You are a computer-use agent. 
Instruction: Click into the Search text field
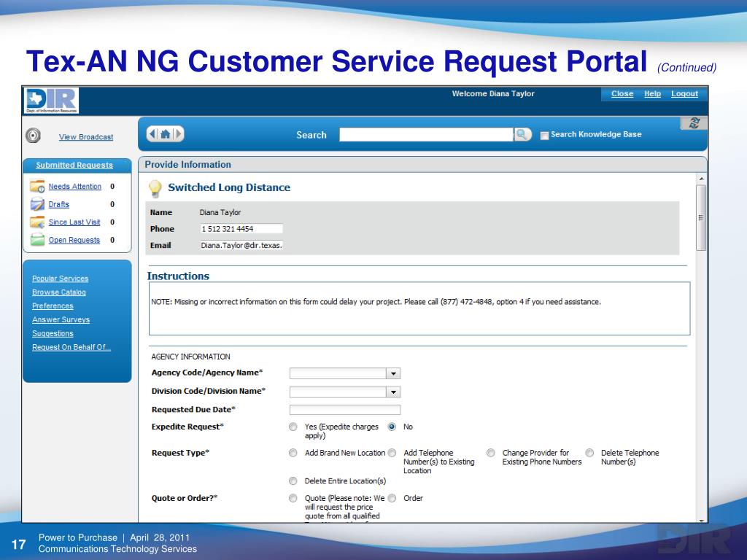(426, 135)
